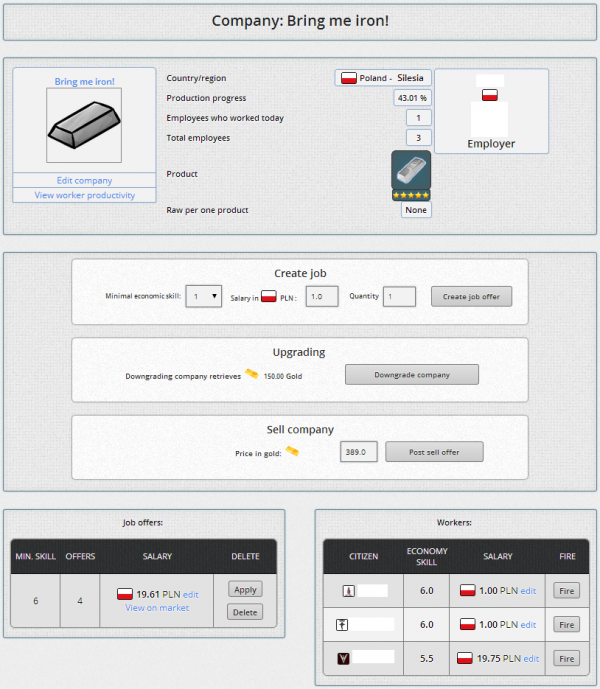Focus the Salary in PLN input field
Image resolution: width=600 pixels, height=689 pixels.
[x=322, y=297]
